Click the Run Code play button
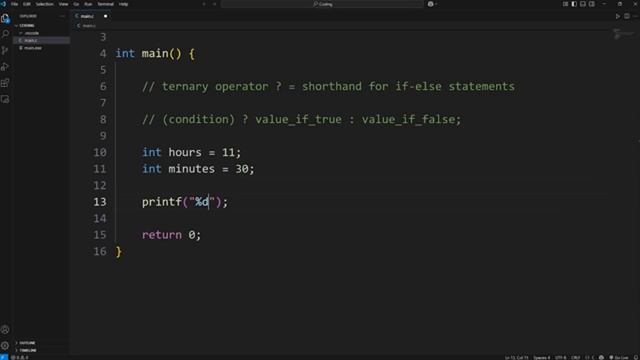The image size is (640, 360). tap(618, 16)
